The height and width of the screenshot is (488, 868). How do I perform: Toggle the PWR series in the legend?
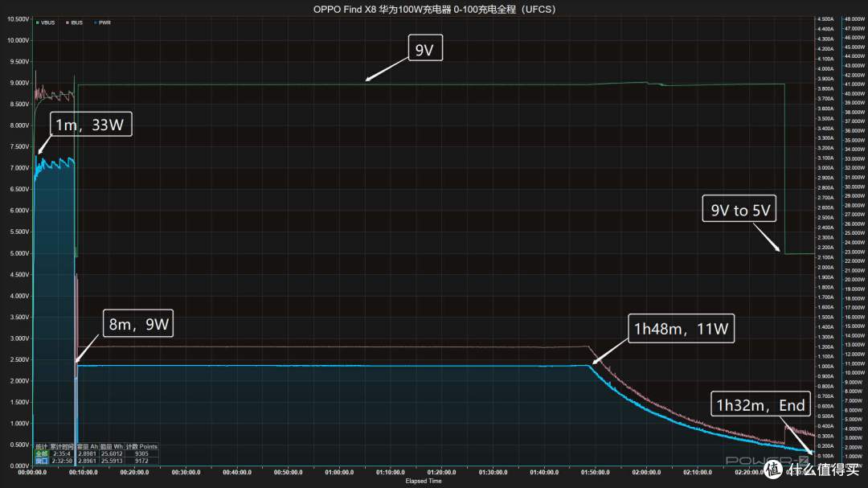point(102,23)
